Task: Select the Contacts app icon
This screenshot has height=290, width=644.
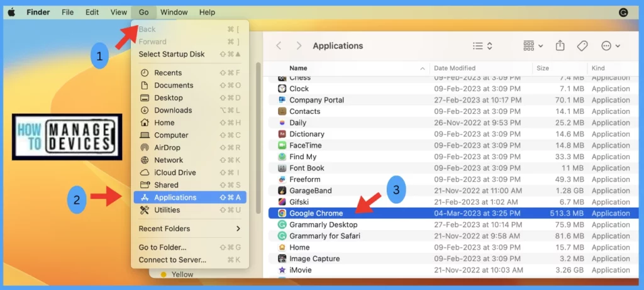Action: [282, 111]
